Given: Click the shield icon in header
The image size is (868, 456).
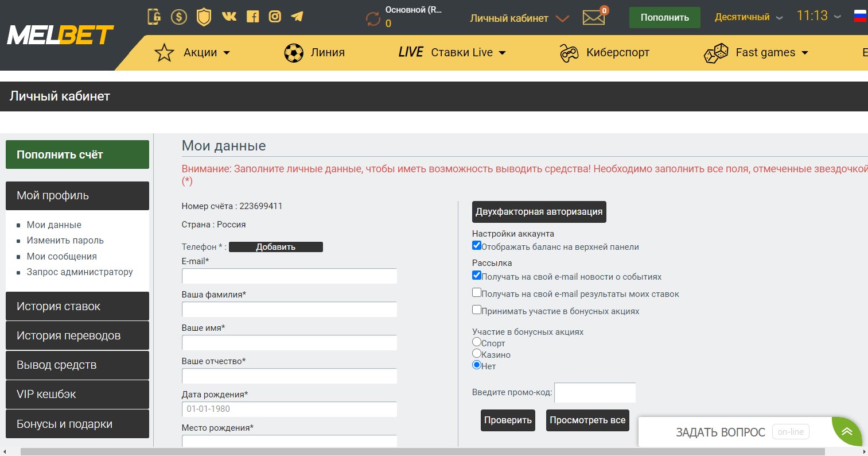Looking at the screenshot, I should coord(204,17).
